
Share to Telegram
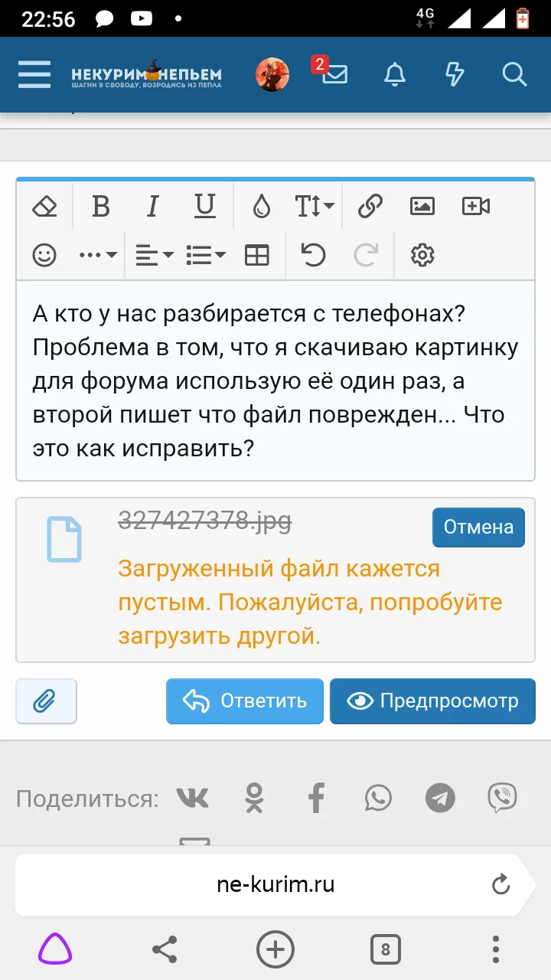point(440,799)
